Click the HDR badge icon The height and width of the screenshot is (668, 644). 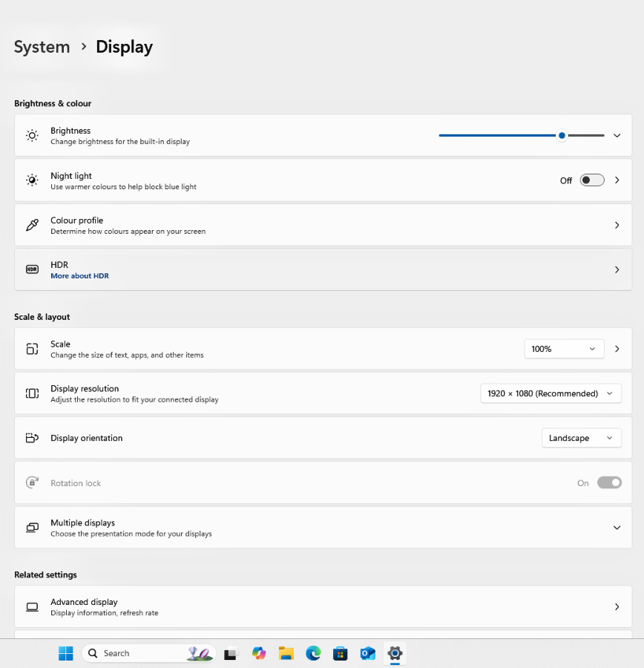32,269
